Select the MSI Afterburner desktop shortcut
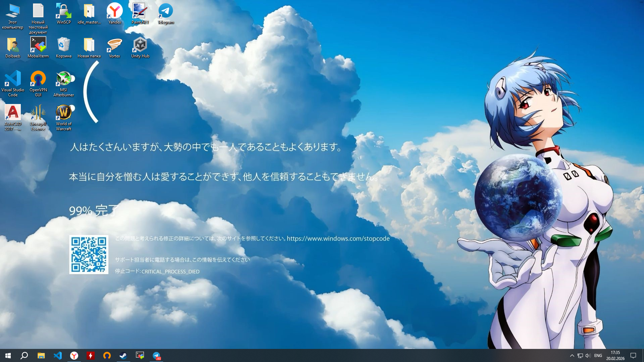The image size is (644, 362). coord(63,84)
